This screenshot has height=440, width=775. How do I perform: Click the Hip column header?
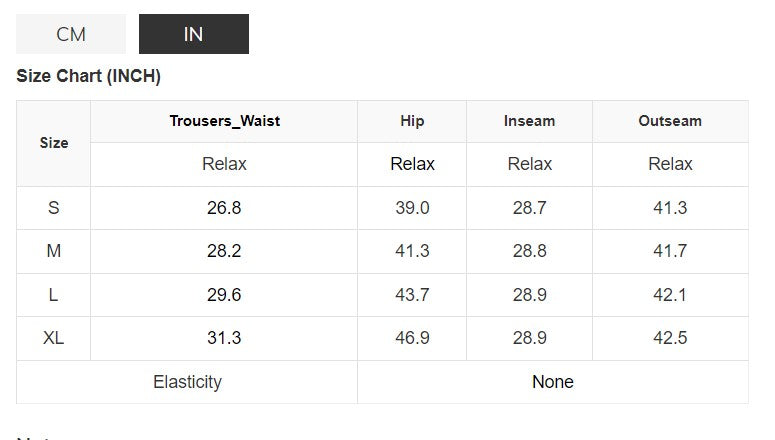pos(412,121)
